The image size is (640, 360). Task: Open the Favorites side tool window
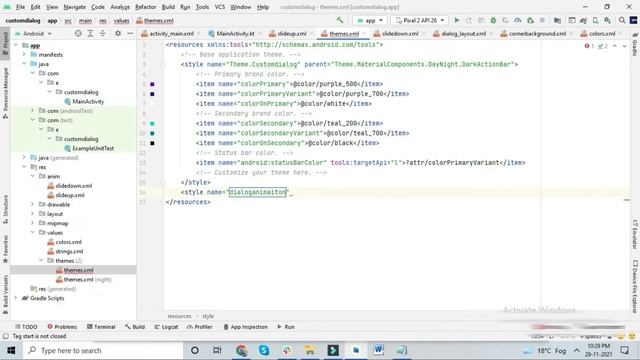tap(5, 249)
